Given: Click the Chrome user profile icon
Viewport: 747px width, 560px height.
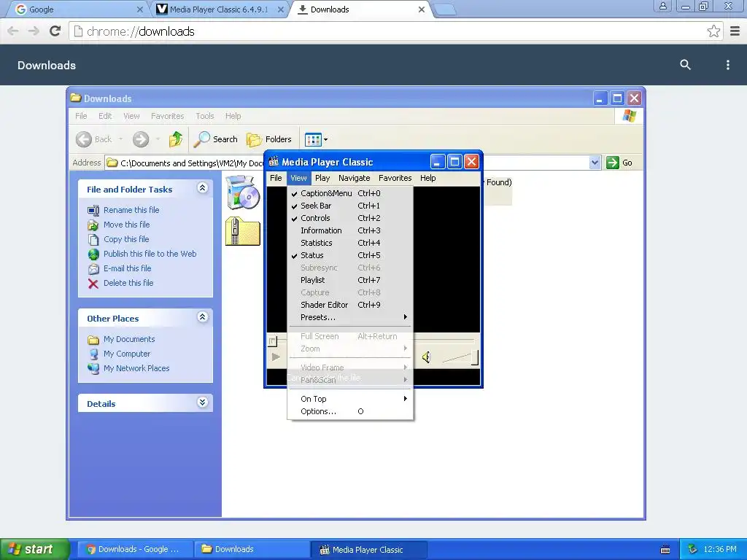Looking at the screenshot, I should click(x=662, y=7).
